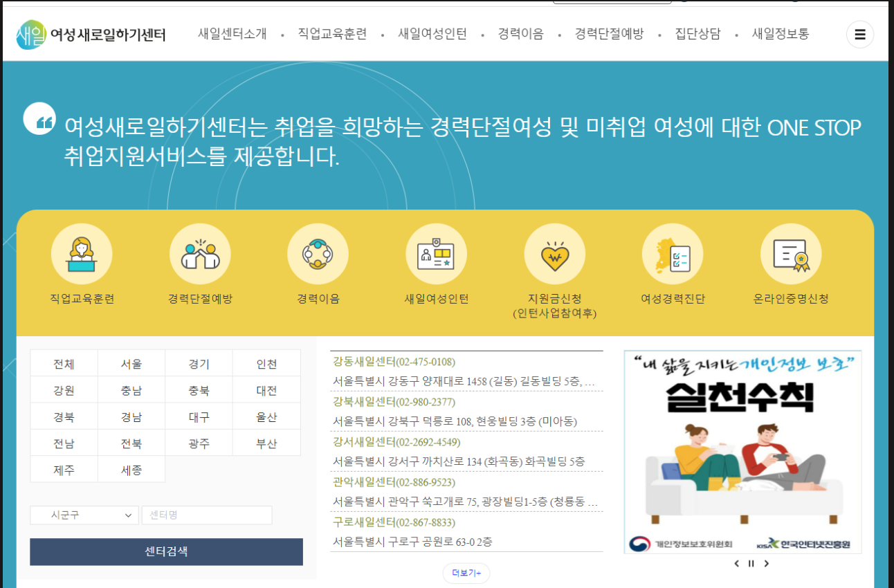Open the 강북새일센터 link

tap(394, 402)
